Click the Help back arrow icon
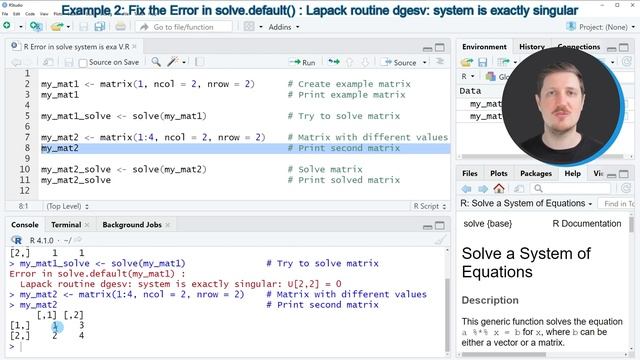640x360 pixels. (x=467, y=189)
